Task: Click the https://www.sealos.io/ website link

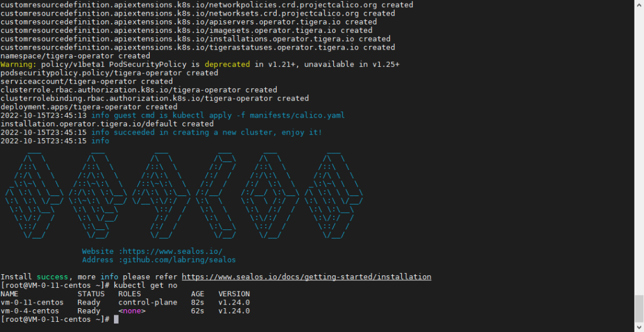Action: tap(170, 252)
